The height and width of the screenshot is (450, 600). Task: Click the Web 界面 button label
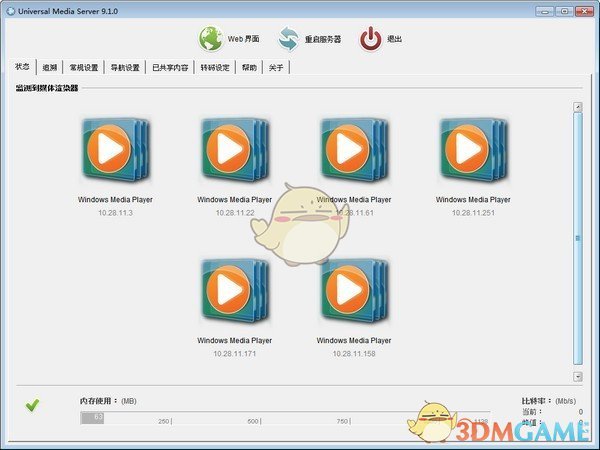(x=243, y=39)
